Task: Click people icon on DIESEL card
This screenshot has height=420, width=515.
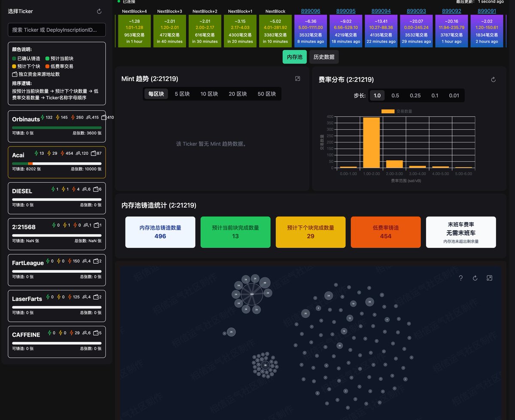Action: (x=85, y=189)
